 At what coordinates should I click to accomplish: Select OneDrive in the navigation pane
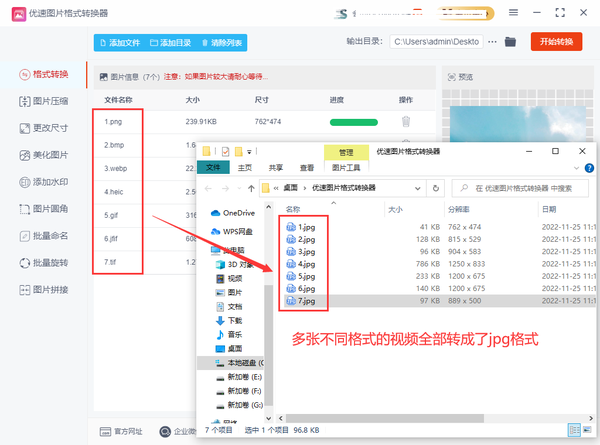pos(238,213)
